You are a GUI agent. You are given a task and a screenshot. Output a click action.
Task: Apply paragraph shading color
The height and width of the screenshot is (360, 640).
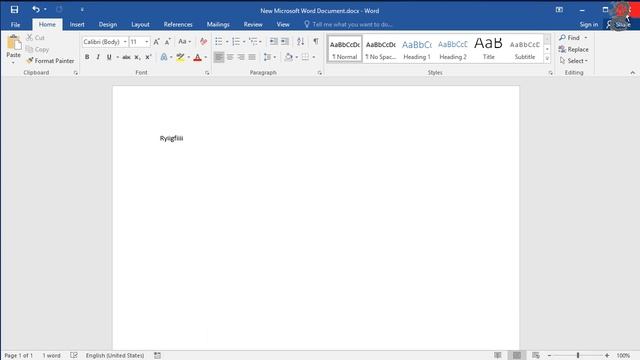pos(289,57)
